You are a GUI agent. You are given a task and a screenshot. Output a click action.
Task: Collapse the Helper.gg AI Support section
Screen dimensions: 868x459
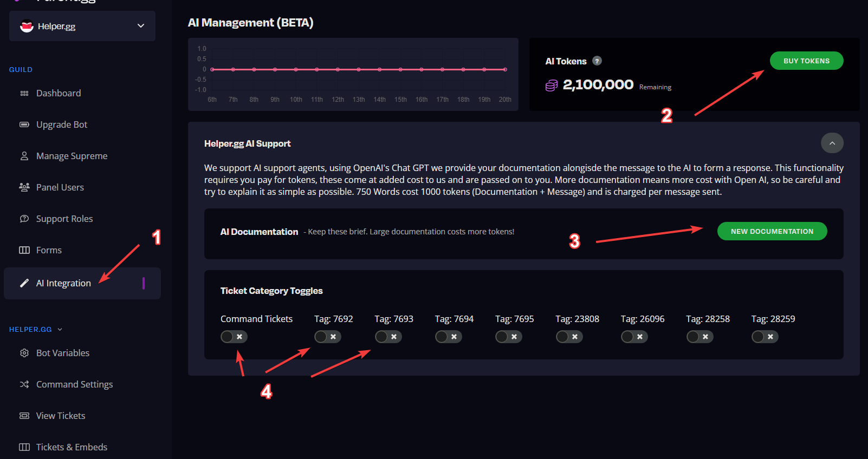[x=832, y=143]
